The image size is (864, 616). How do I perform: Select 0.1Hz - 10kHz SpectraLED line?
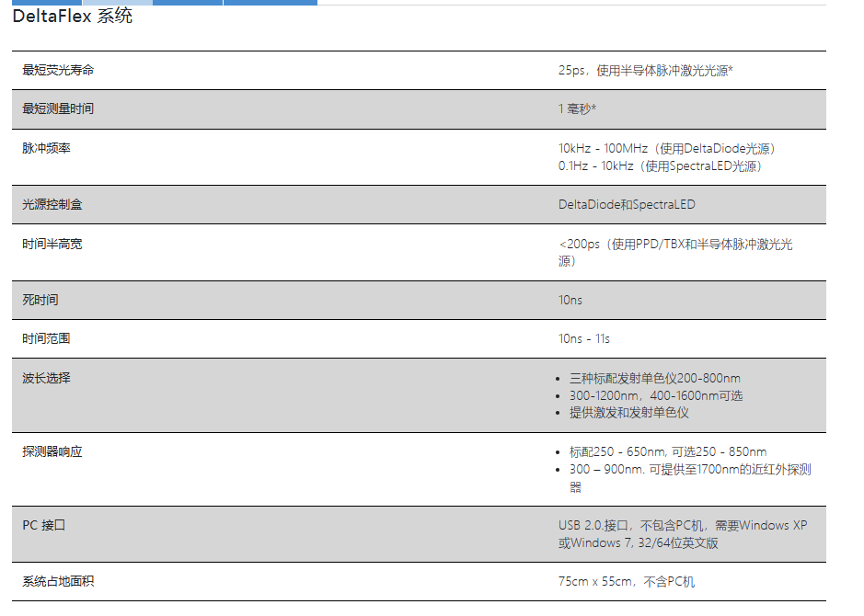coord(660,166)
